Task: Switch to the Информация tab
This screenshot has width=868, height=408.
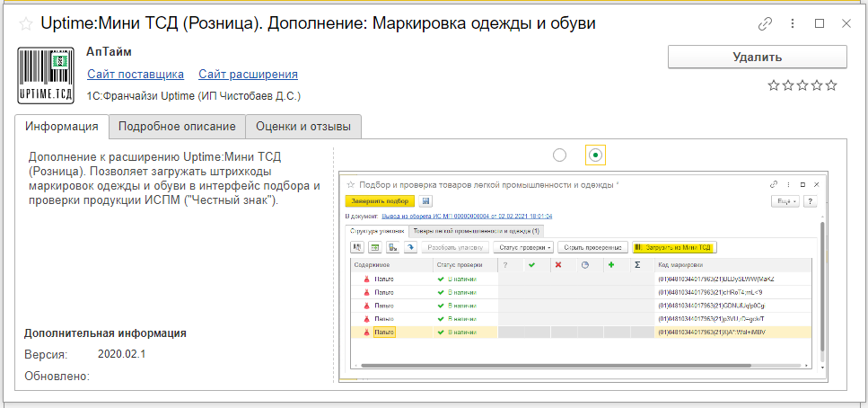Action: 62,127
